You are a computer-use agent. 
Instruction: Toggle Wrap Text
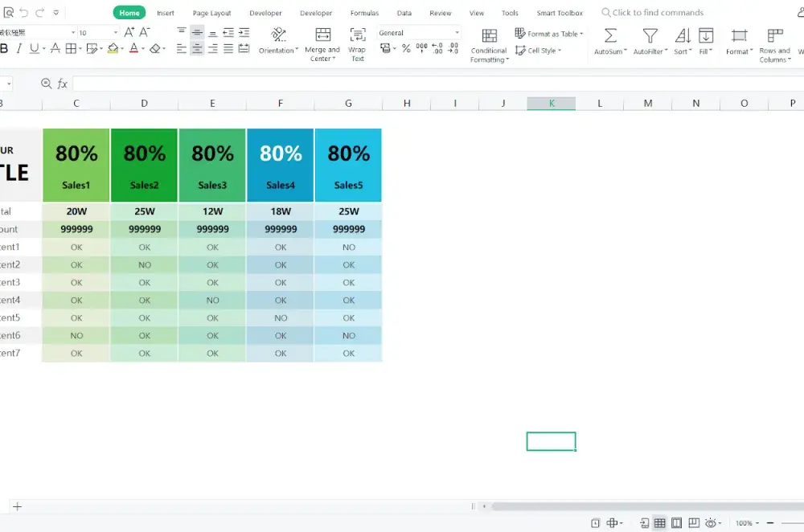[358, 44]
